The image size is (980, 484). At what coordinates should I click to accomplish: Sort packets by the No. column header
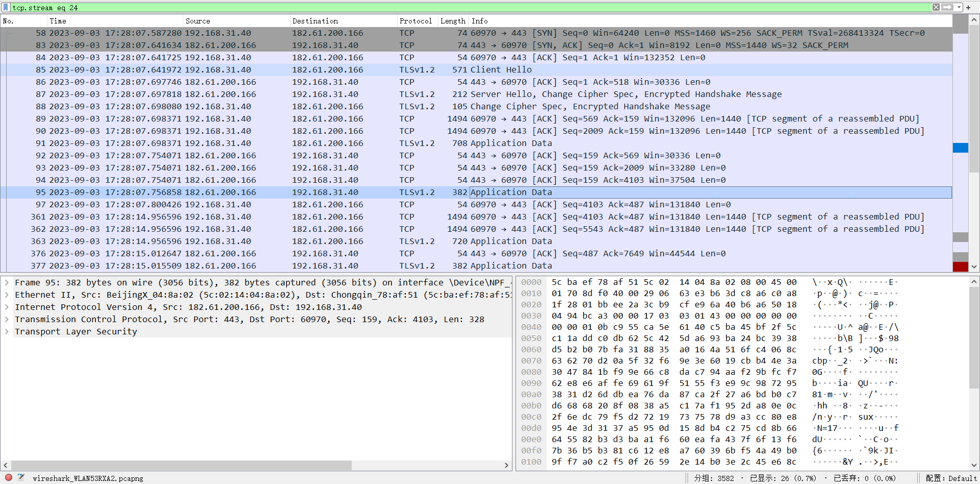click(23, 21)
